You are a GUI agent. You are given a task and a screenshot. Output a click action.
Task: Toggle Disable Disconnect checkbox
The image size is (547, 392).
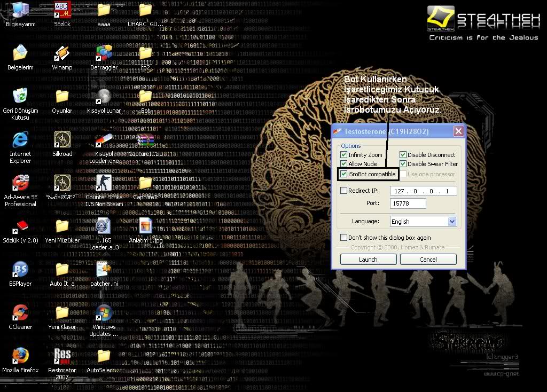pyautogui.click(x=403, y=154)
